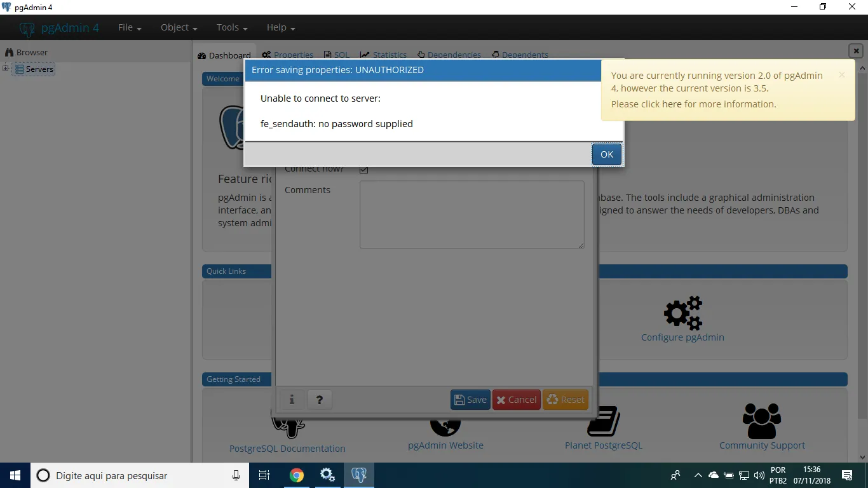
Task: Click OK in the error dialog
Action: pyautogui.click(x=606, y=154)
